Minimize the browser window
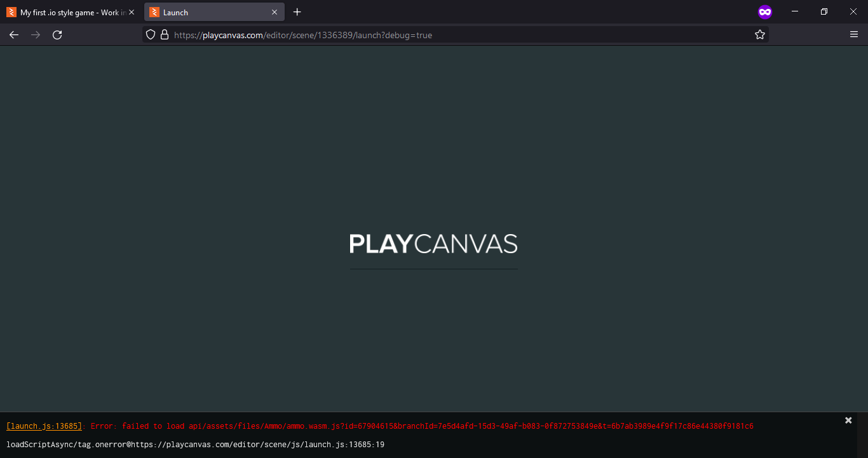 795,12
